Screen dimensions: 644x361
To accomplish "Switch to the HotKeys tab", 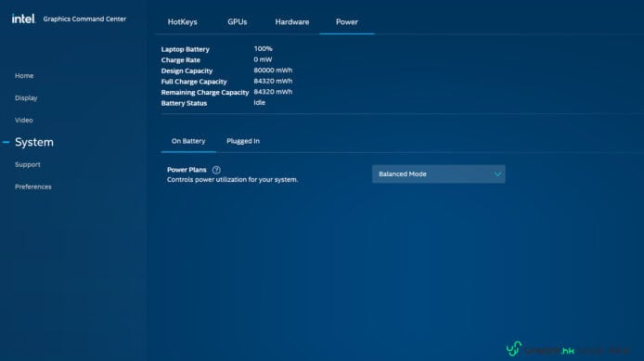I will [x=183, y=21].
